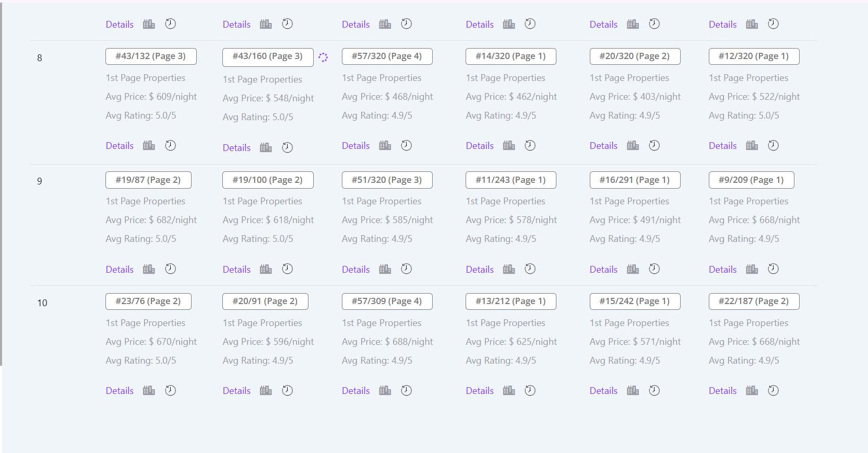Open buildings icon under #43/132 (Page 3) cell
The height and width of the screenshot is (453, 868).
point(149,145)
